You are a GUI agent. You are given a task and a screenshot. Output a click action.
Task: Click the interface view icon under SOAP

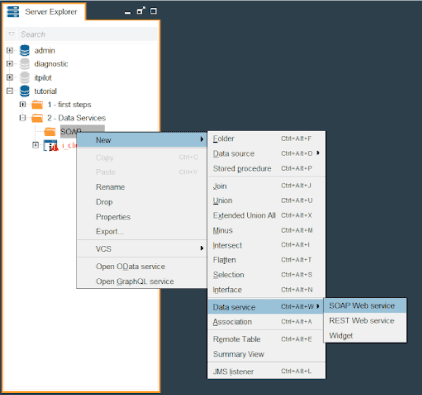[50, 146]
